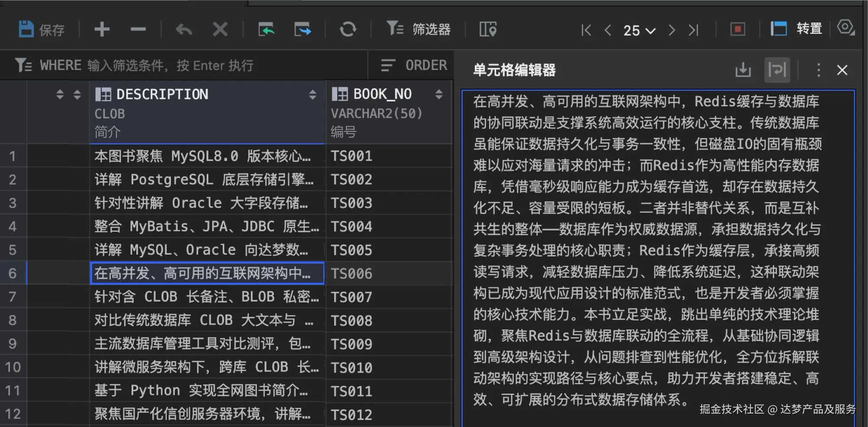Jump to the last page of results

tap(693, 30)
